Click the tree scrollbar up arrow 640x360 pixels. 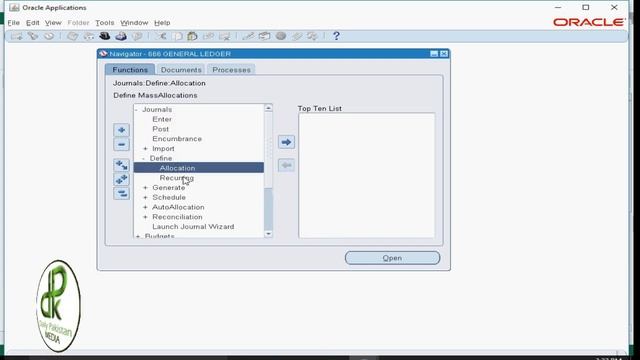[268, 108]
